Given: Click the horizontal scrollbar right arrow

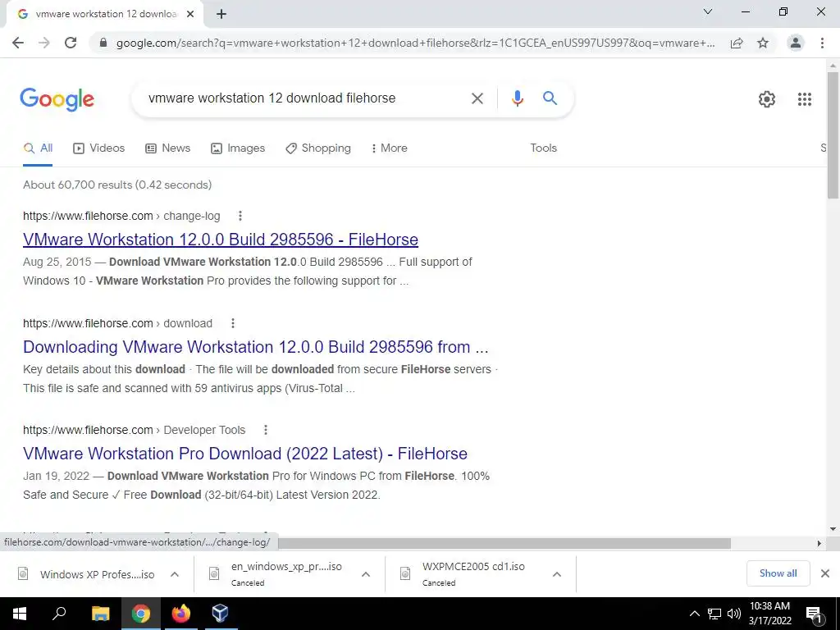Looking at the screenshot, I should click(x=819, y=543).
